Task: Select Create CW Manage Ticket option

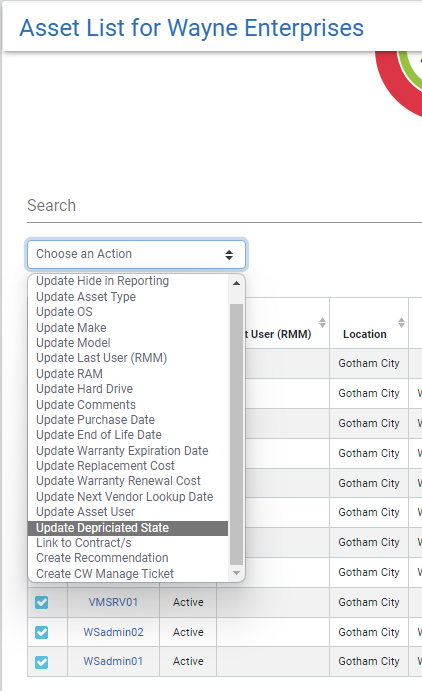Action: point(128,574)
